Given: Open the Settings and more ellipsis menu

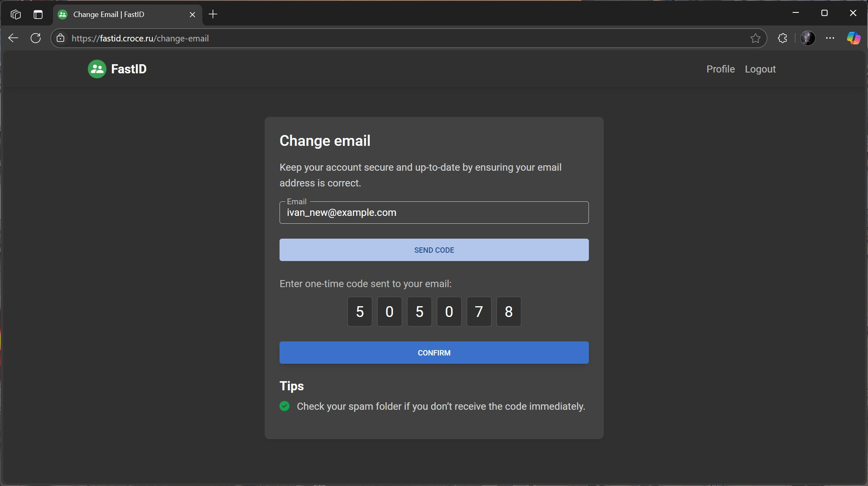Looking at the screenshot, I should [830, 38].
